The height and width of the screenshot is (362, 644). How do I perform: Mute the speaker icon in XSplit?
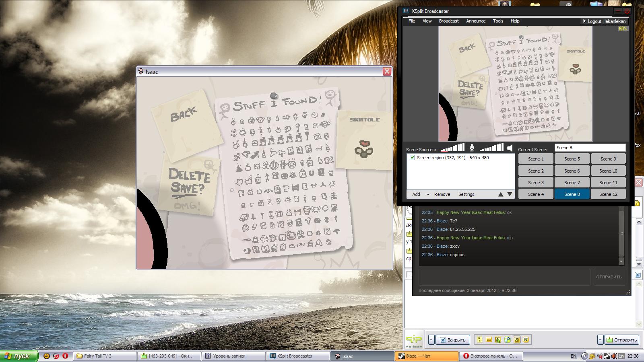point(510,148)
